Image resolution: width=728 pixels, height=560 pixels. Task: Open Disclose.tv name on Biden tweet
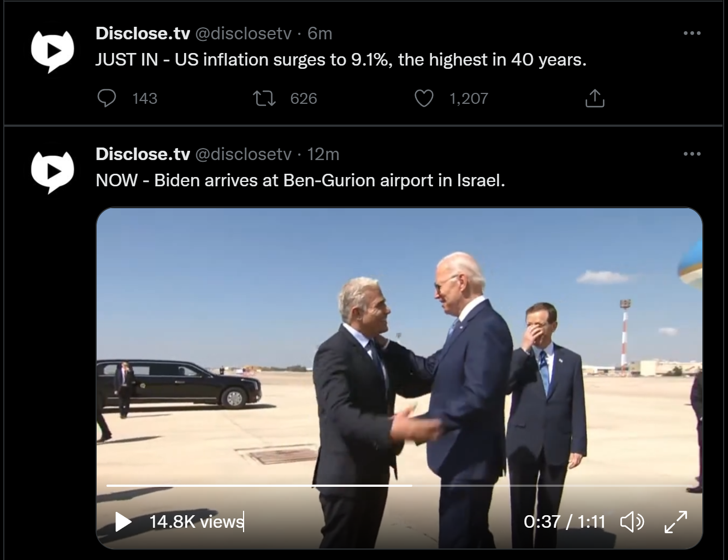(143, 154)
